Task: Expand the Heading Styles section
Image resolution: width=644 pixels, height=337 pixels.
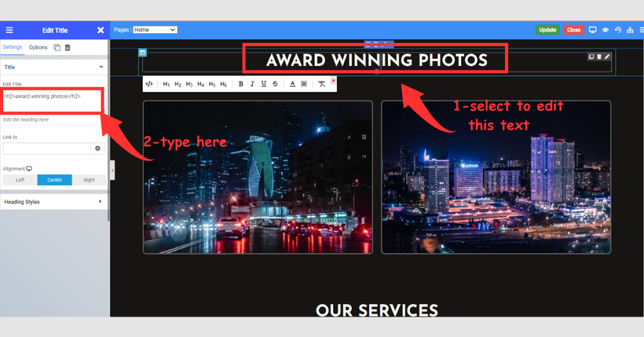Action: tap(54, 202)
